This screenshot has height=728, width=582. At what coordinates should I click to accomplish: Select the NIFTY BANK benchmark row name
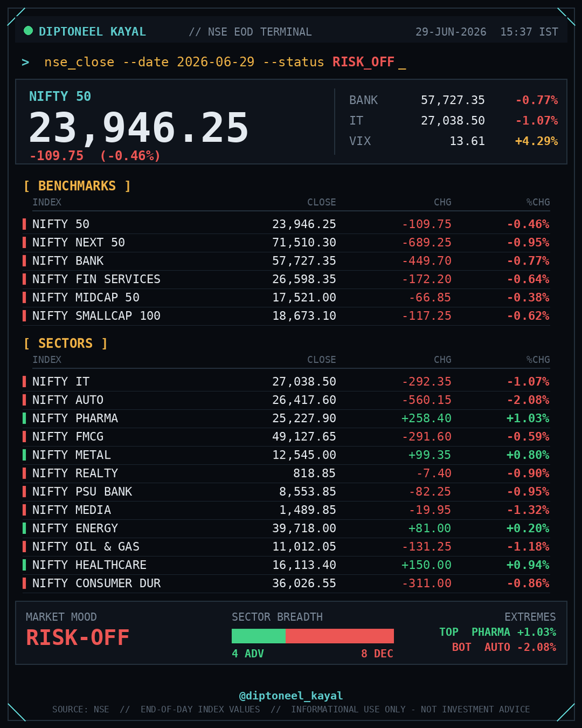coord(68,261)
